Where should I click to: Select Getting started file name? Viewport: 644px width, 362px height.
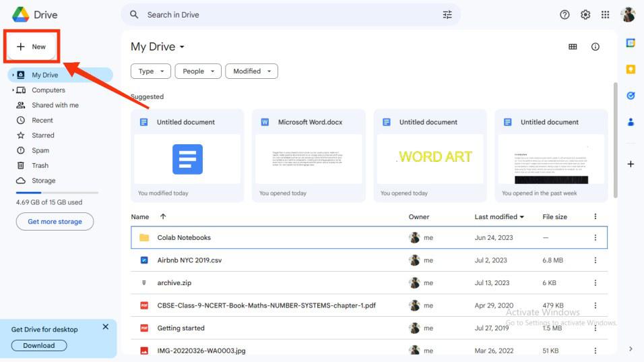click(181, 328)
